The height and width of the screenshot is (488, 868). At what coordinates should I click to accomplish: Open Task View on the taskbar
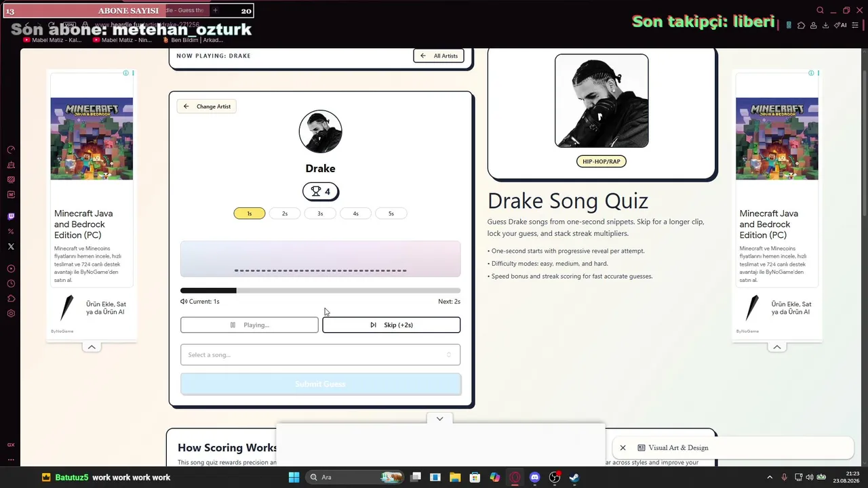click(416, 477)
